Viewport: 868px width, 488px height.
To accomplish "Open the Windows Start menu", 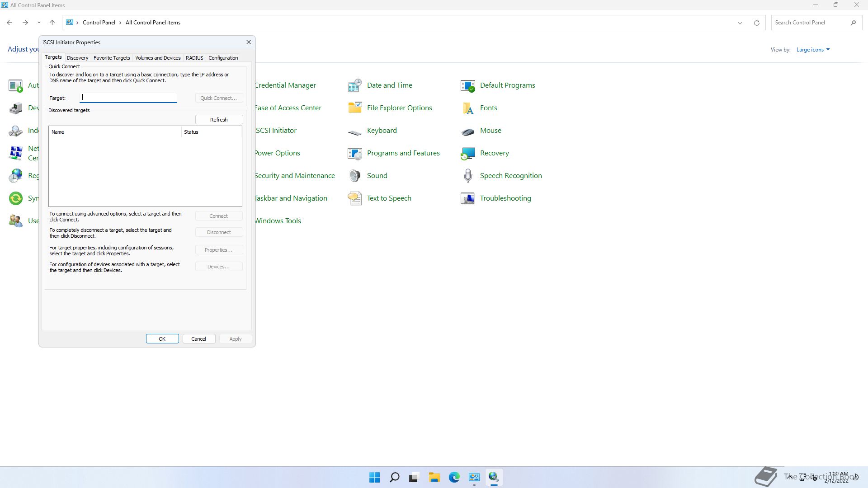I will click(x=374, y=477).
